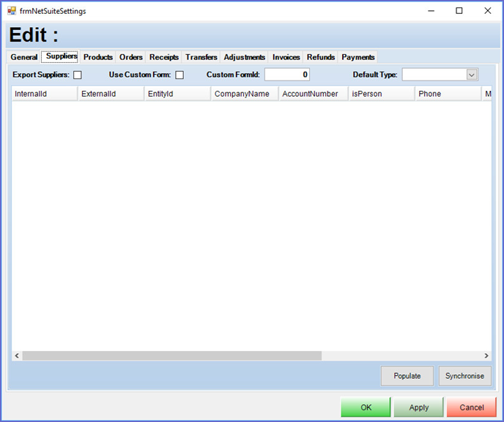Toggle the Use Custom Form checkbox
Image resolution: width=504 pixels, height=422 pixels.
click(179, 75)
